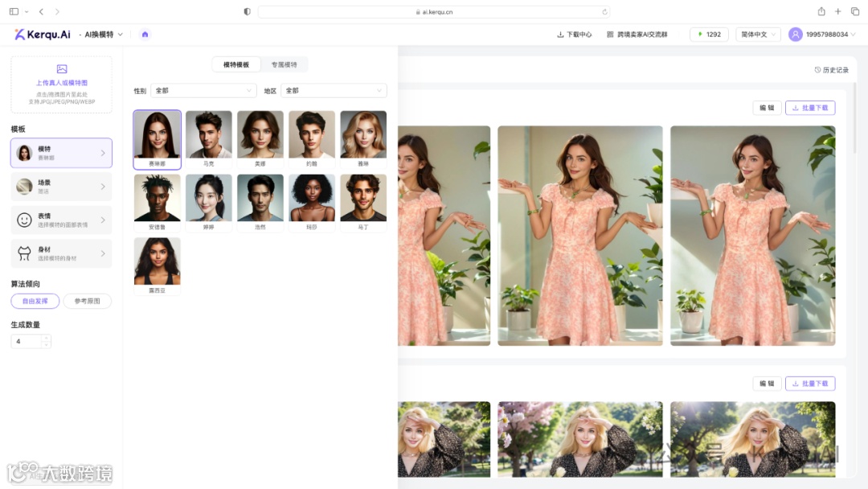Go to the purple home icon

[145, 35]
